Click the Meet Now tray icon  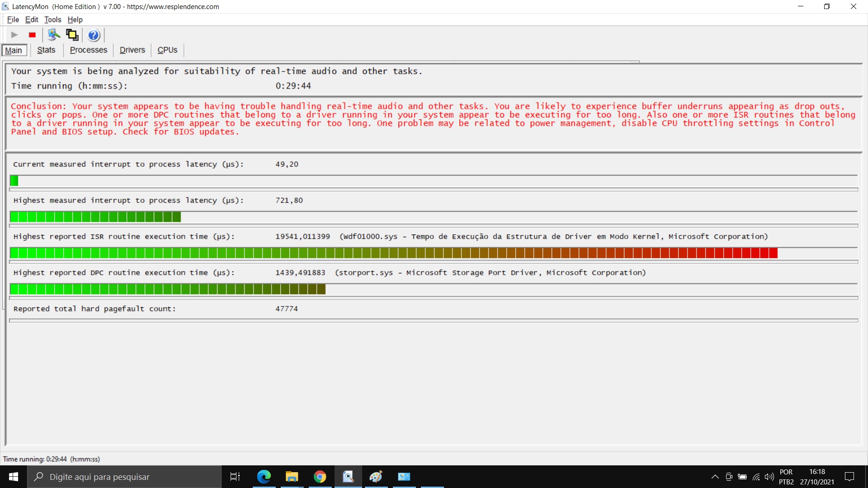coord(729,477)
